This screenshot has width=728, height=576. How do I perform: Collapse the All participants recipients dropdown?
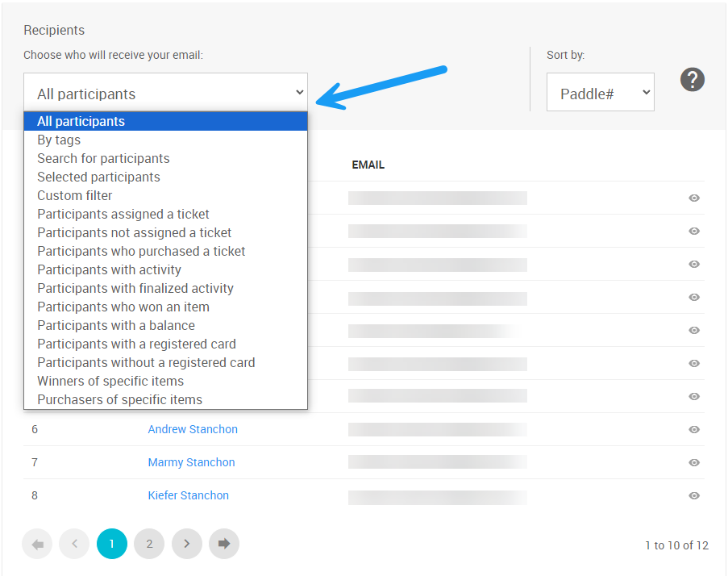(165, 94)
